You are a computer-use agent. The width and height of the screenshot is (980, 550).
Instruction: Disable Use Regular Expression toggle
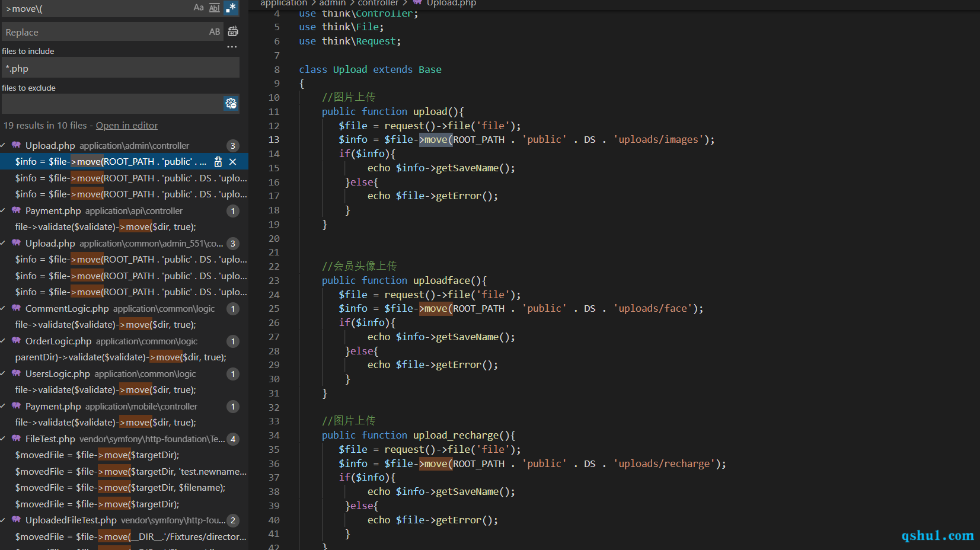click(231, 8)
